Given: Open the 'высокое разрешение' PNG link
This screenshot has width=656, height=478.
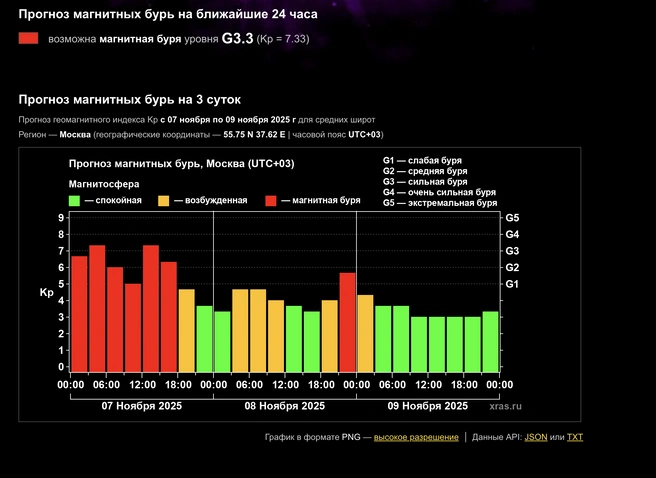Looking at the screenshot, I should pos(416,437).
